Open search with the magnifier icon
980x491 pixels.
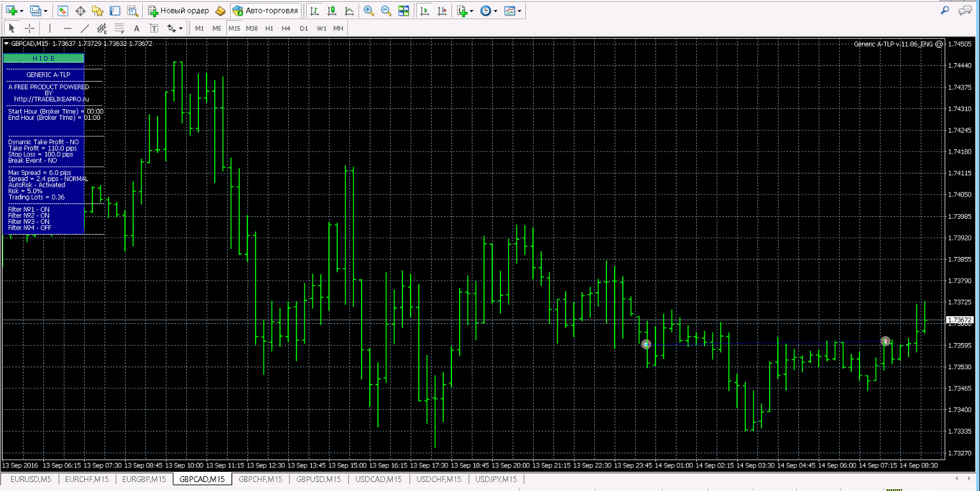(944, 10)
